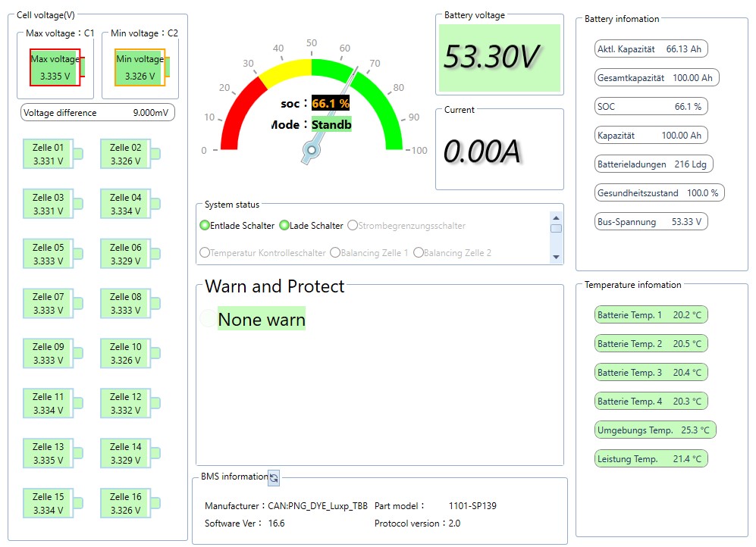The image size is (756, 547).
Task: Toggle the Lade Schalter indicator
Action: (284, 226)
